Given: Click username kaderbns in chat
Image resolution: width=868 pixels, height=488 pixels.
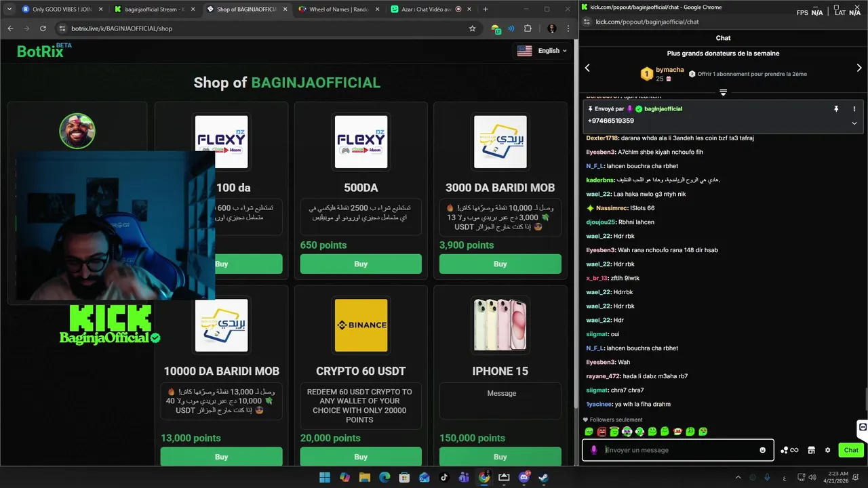Looking at the screenshot, I should click(600, 180).
